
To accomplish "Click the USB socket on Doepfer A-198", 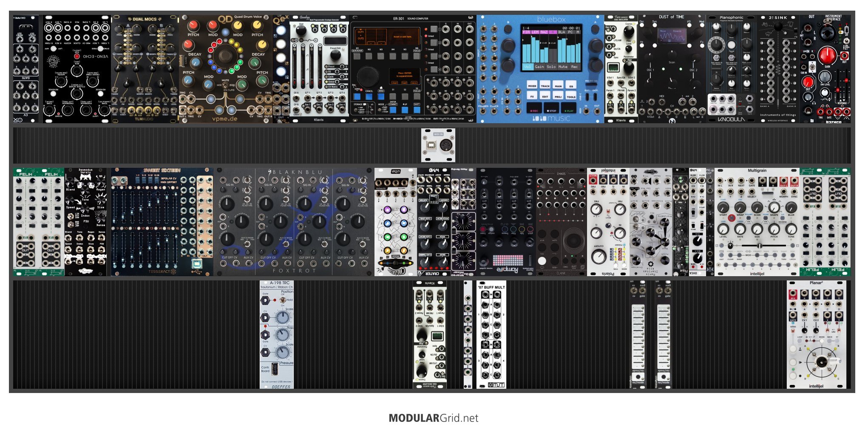I will tap(275, 369).
